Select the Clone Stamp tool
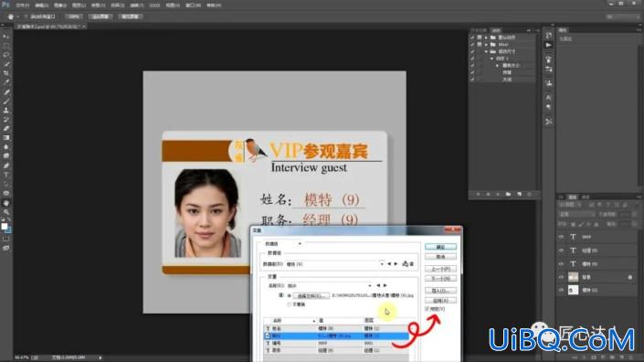644x362 pixels. tap(6, 110)
